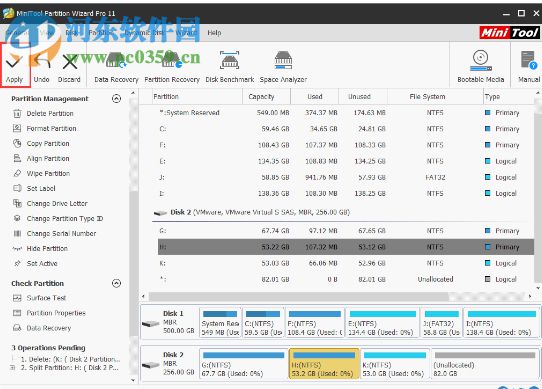Select the F:(NTFS) block in disk map
The height and width of the screenshot is (389, 542).
pos(315,323)
